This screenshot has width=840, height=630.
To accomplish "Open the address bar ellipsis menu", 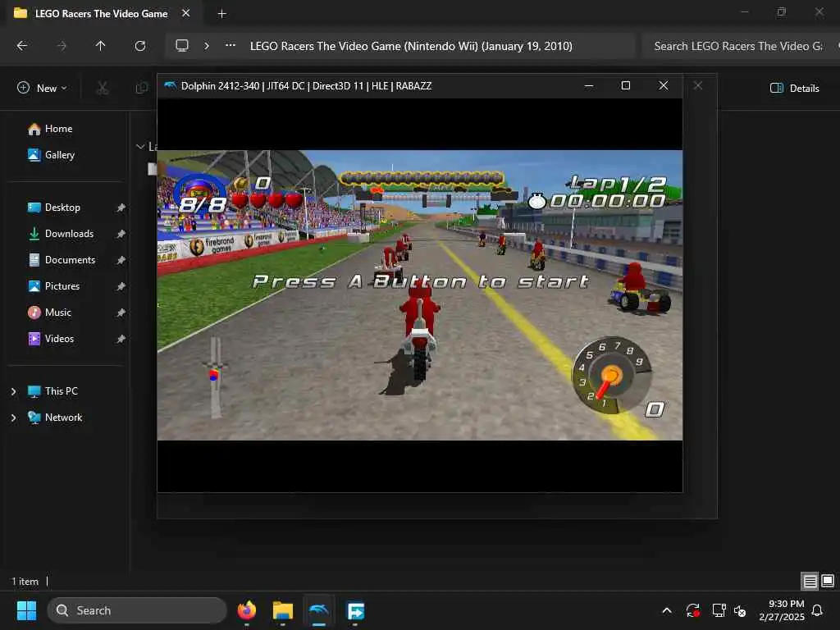I will coord(231,46).
